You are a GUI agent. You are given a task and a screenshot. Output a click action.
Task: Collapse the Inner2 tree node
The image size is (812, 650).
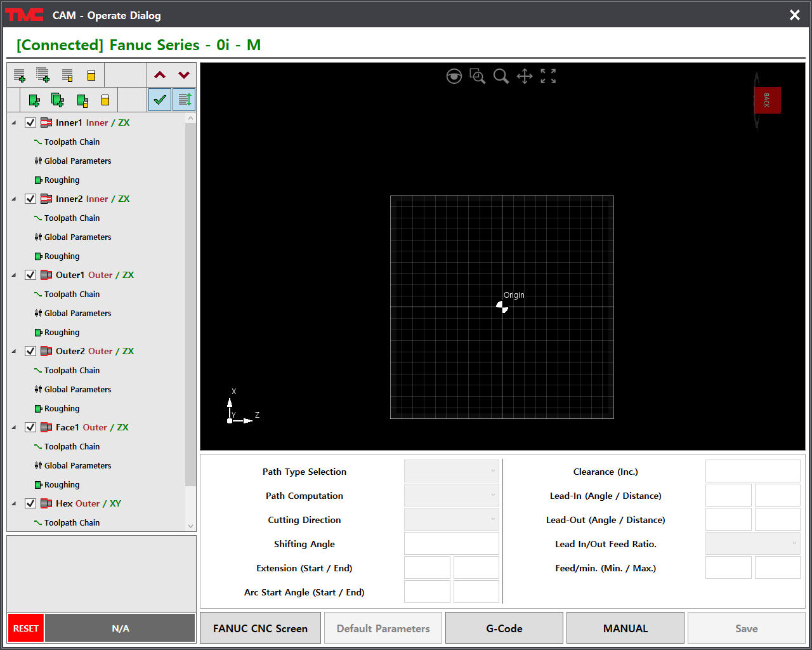[x=14, y=199]
